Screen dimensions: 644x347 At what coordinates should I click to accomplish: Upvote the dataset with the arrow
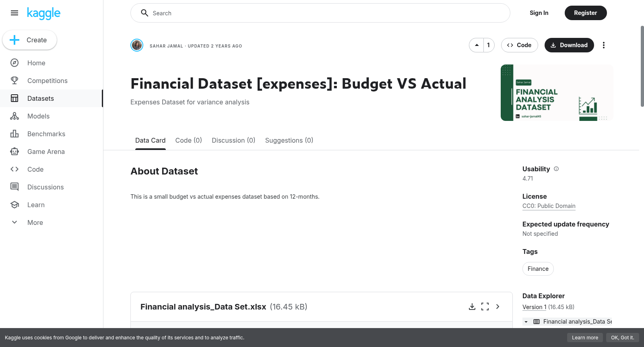(477, 45)
